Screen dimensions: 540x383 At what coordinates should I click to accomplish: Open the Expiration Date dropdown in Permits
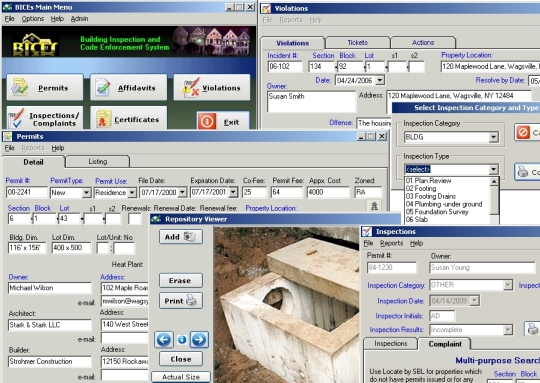click(x=233, y=192)
